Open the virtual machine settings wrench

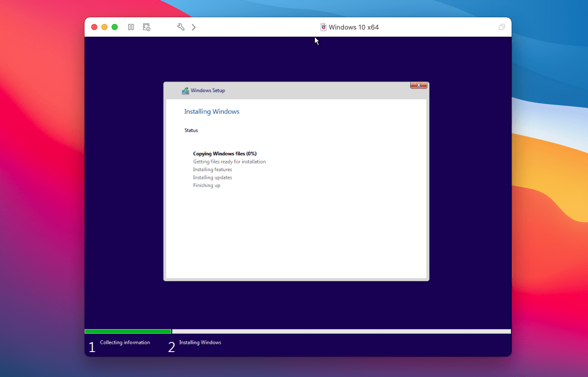point(181,27)
